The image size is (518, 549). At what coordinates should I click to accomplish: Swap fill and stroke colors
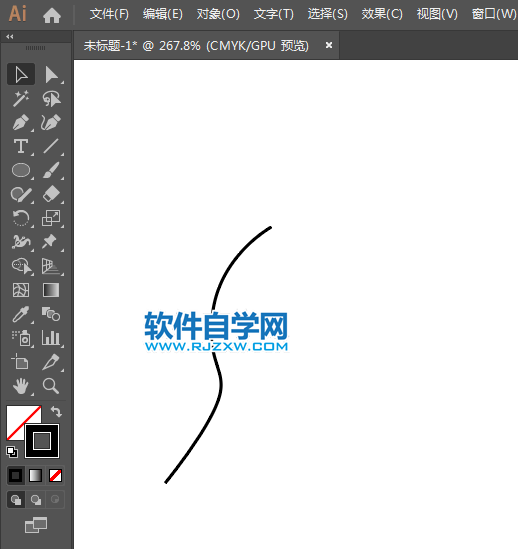click(x=56, y=412)
